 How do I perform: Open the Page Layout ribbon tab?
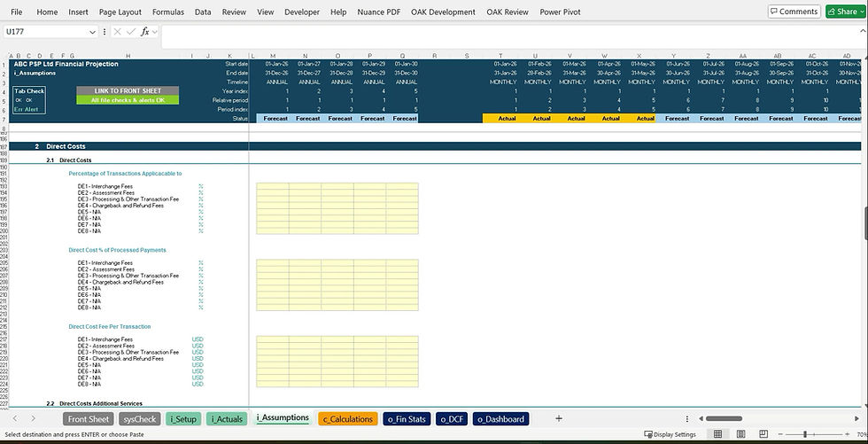pyautogui.click(x=120, y=12)
